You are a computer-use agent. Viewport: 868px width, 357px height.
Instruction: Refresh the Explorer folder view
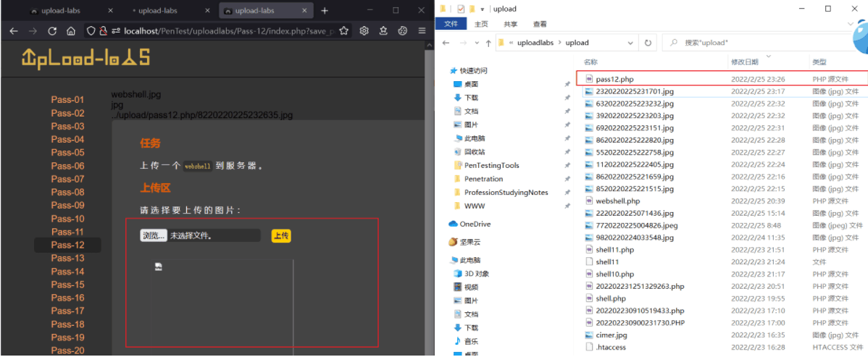(x=648, y=43)
